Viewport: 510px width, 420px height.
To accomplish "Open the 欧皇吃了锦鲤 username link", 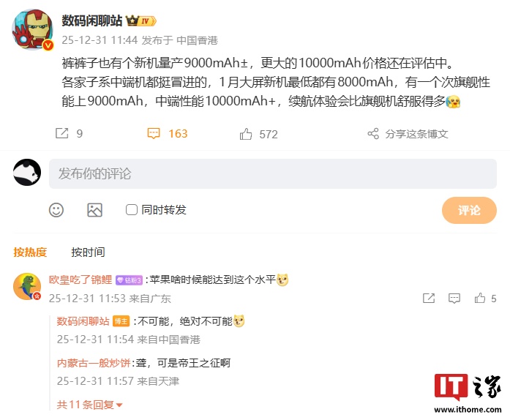I will [x=80, y=280].
